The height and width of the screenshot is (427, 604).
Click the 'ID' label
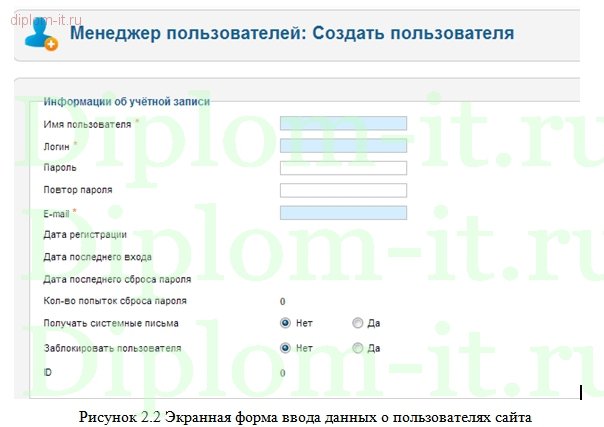[x=47, y=372]
